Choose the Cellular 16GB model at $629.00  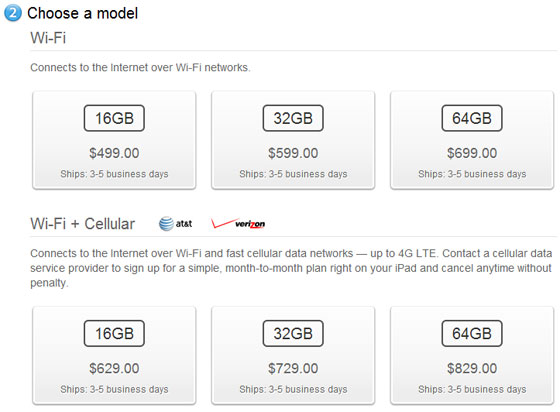pyautogui.click(x=114, y=355)
